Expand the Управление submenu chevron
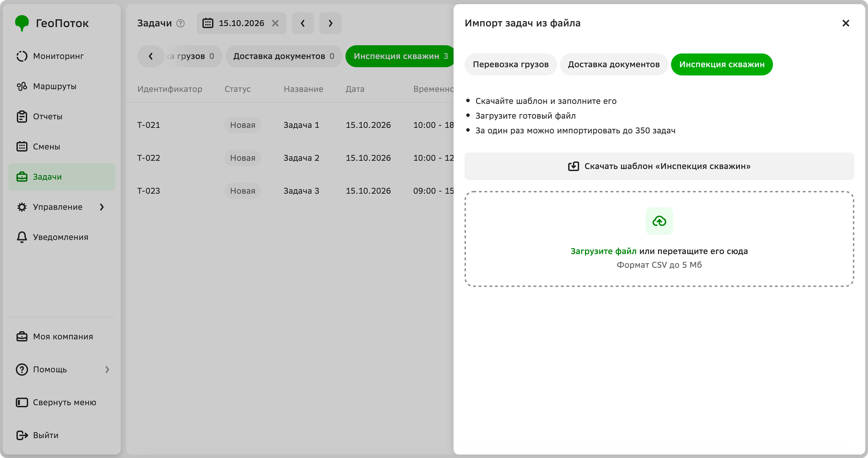 click(x=102, y=207)
